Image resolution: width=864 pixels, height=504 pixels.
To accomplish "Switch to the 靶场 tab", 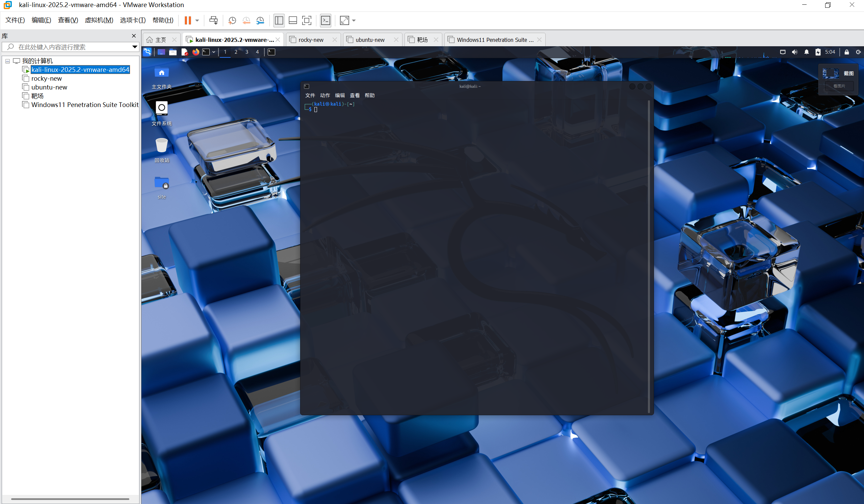I will tap(422, 40).
